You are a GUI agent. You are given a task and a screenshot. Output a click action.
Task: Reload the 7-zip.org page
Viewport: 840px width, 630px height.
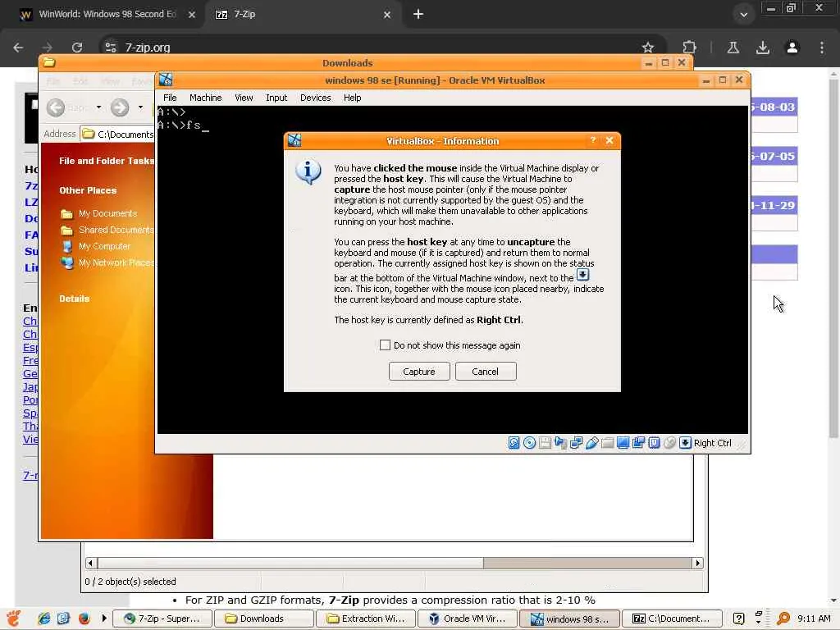[77, 47]
